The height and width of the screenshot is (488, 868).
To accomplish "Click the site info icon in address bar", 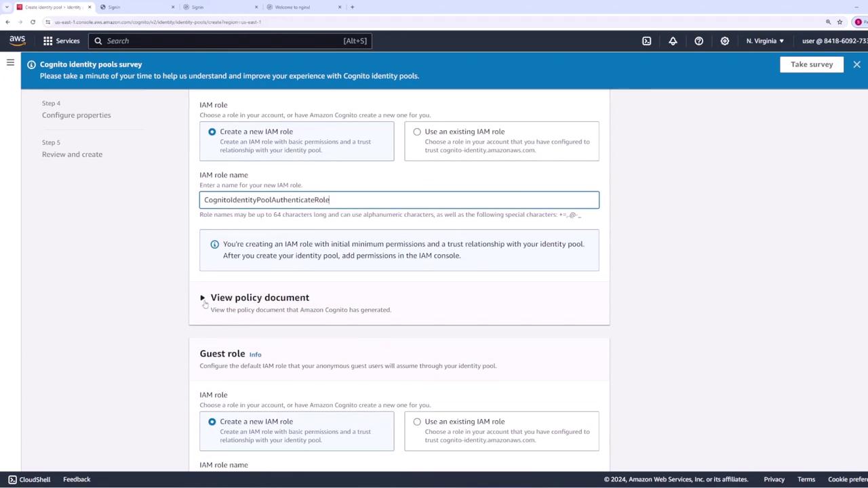I will coord(47,22).
